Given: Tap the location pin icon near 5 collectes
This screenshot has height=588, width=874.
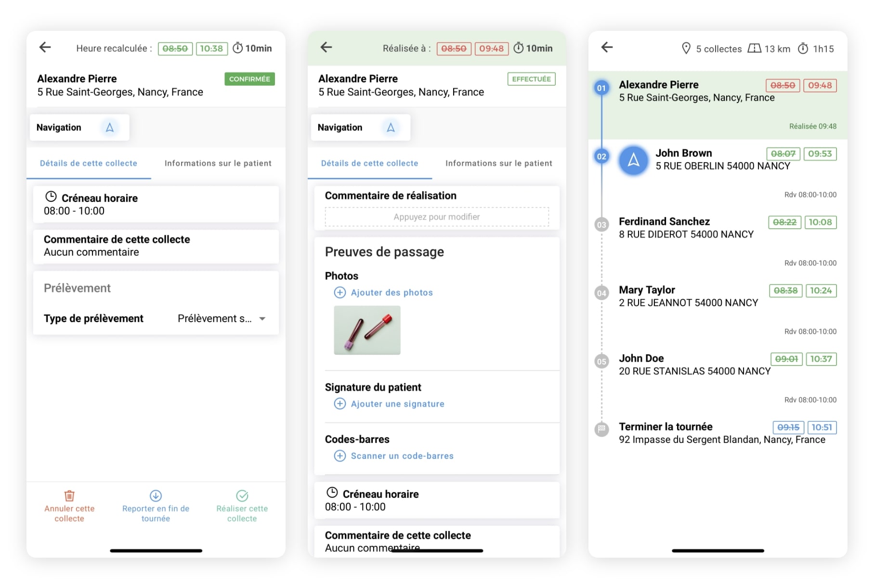Looking at the screenshot, I should 686,48.
